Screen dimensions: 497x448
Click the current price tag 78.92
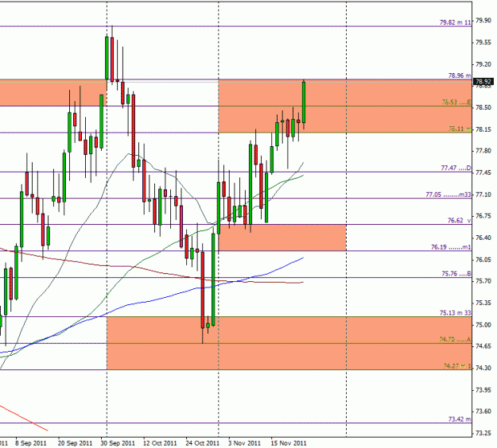tap(483, 82)
